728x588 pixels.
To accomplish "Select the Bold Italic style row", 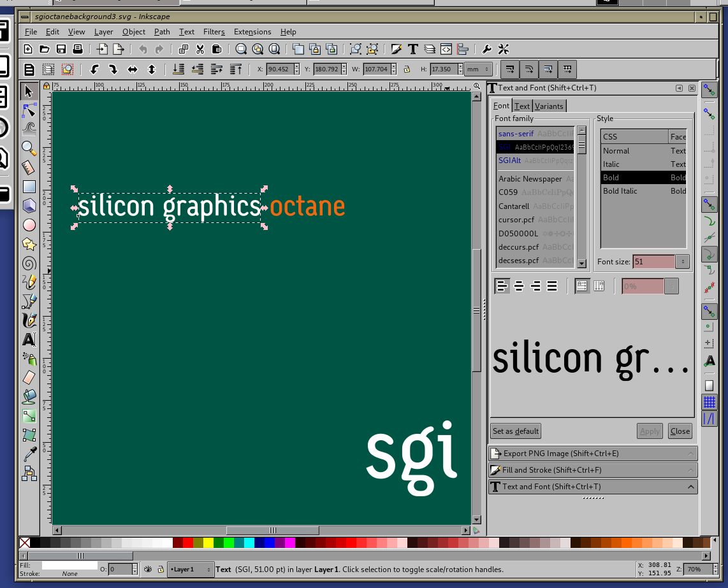I will [643, 190].
